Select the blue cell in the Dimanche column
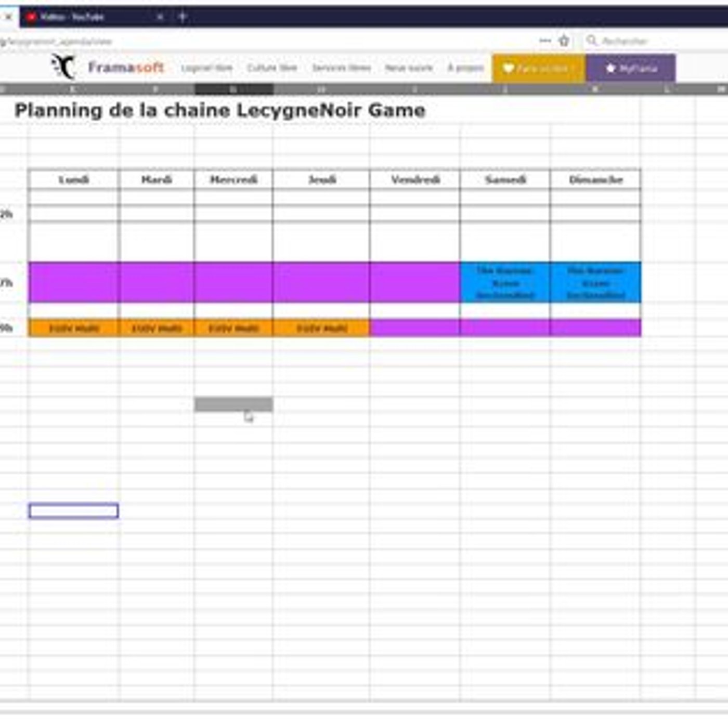 coord(595,282)
